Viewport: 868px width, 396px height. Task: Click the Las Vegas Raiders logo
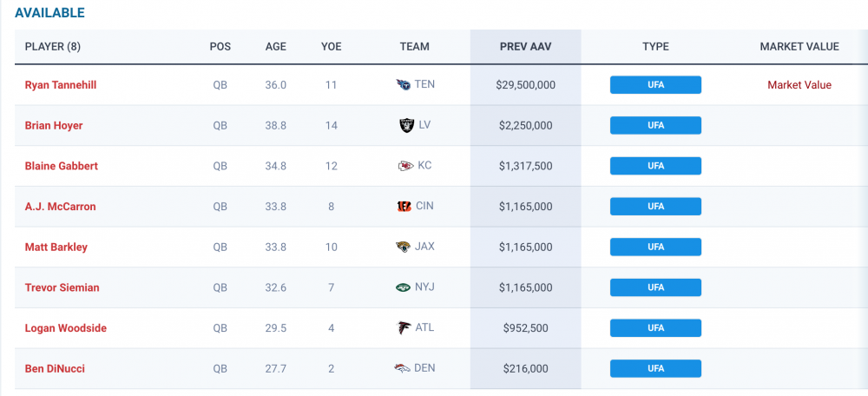pos(403,125)
